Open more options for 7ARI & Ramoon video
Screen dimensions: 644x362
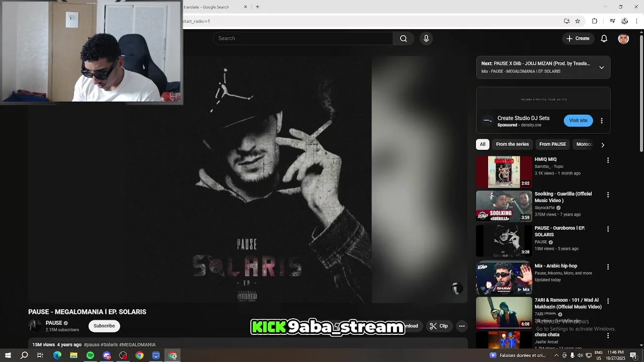click(x=608, y=301)
